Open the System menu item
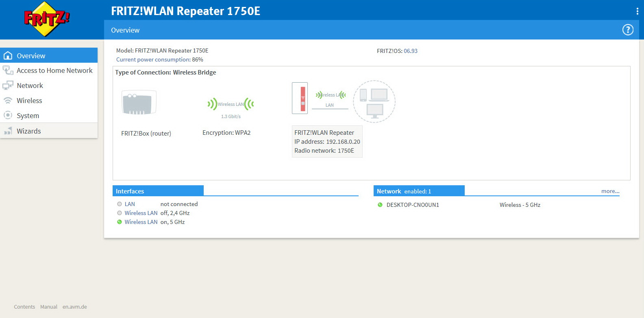Image resolution: width=644 pixels, height=318 pixels. point(49,116)
